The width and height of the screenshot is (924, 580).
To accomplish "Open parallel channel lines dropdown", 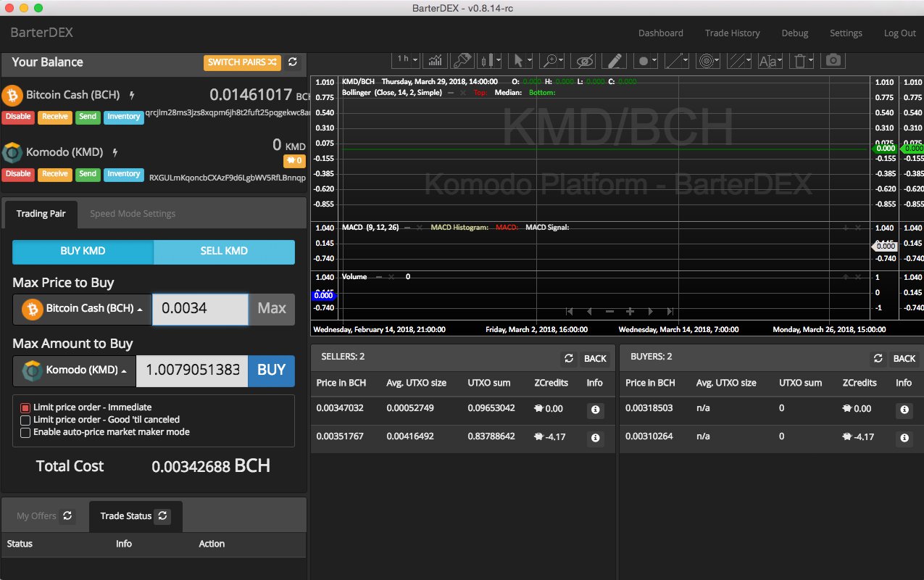I will [739, 60].
